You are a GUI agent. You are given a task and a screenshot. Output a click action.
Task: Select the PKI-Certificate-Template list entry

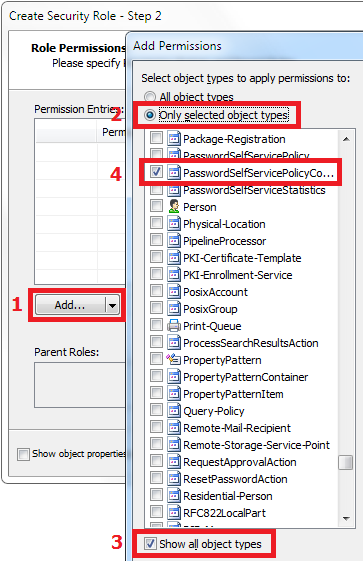coord(242,258)
